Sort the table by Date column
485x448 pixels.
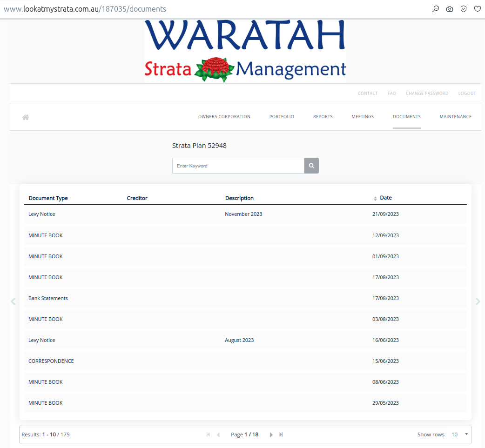click(x=383, y=198)
